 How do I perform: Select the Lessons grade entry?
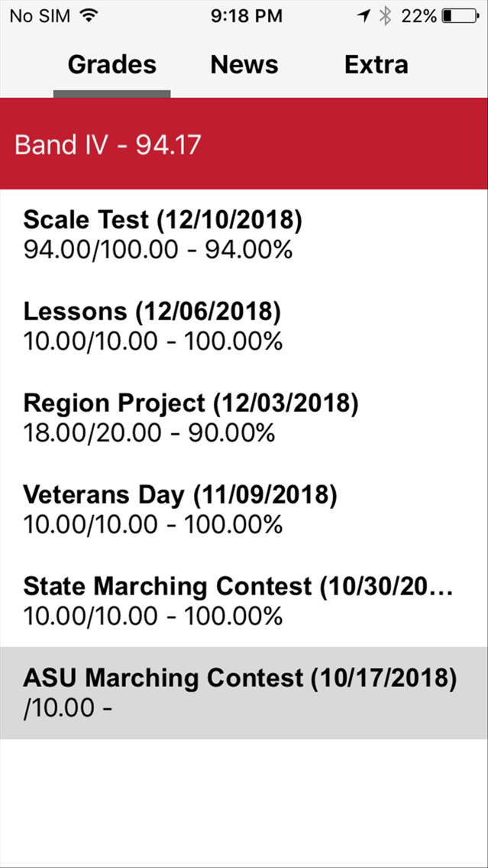[244, 326]
